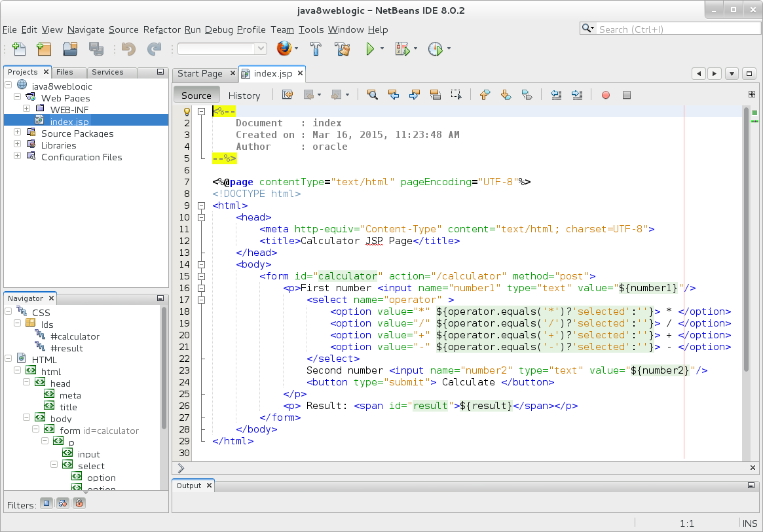763x532 pixels.
Task: Launch the Firefox browser icon in toolbar
Action: point(284,49)
